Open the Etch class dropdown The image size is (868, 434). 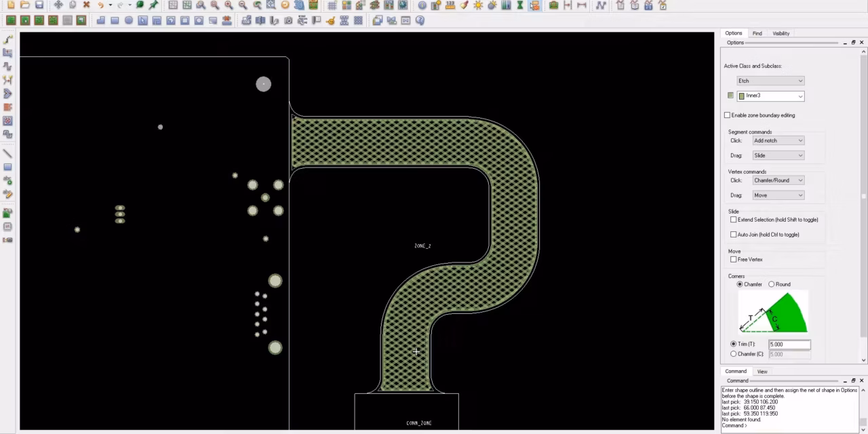(x=770, y=81)
